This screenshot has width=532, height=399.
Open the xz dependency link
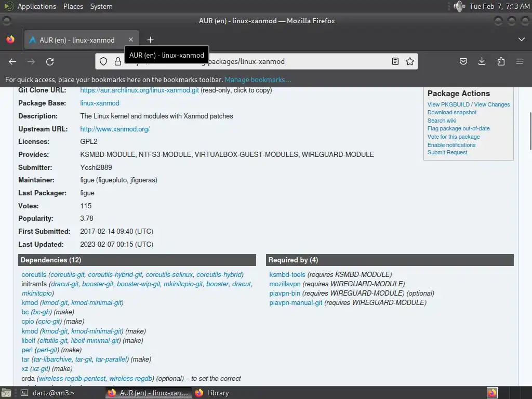coord(25,369)
